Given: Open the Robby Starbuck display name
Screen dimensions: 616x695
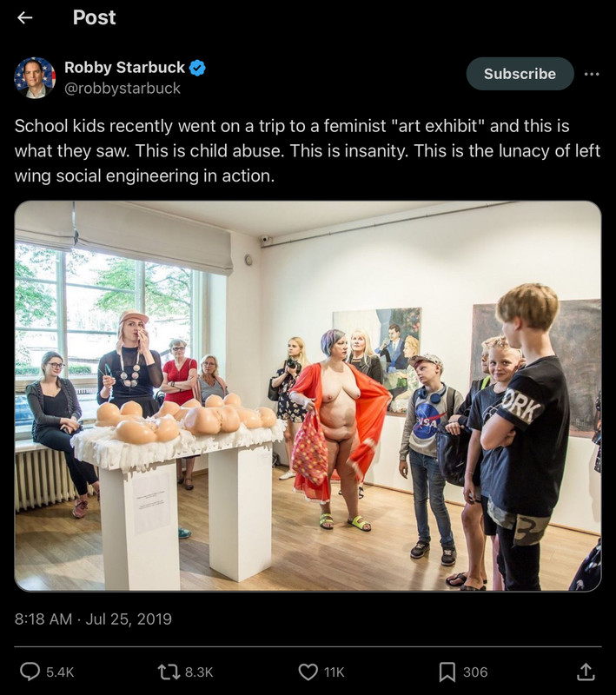Looking at the screenshot, I should 124,68.
